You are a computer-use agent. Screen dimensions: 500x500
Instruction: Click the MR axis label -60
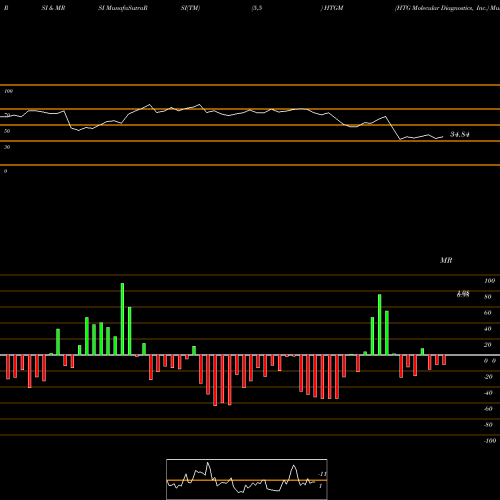coord(488,409)
